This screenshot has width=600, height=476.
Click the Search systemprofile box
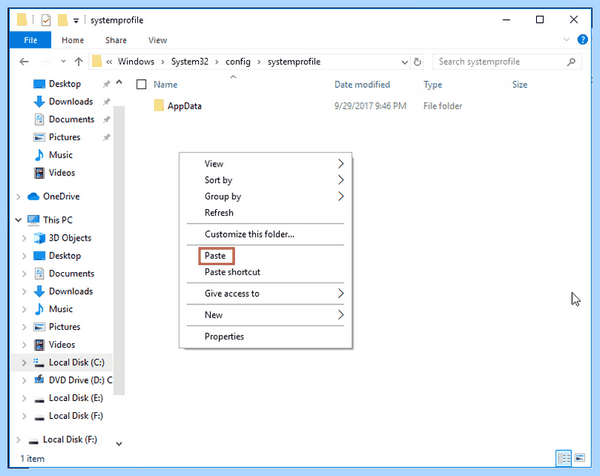pos(507,62)
